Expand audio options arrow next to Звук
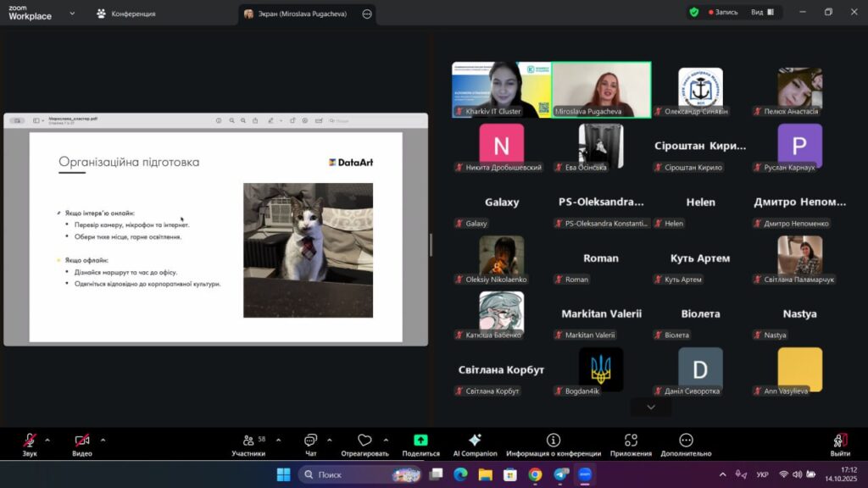The height and width of the screenshot is (488, 868). point(47,440)
